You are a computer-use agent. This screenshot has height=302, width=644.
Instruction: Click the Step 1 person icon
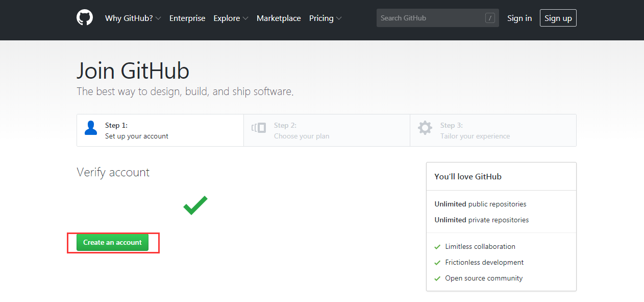pyautogui.click(x=91, y=128)
